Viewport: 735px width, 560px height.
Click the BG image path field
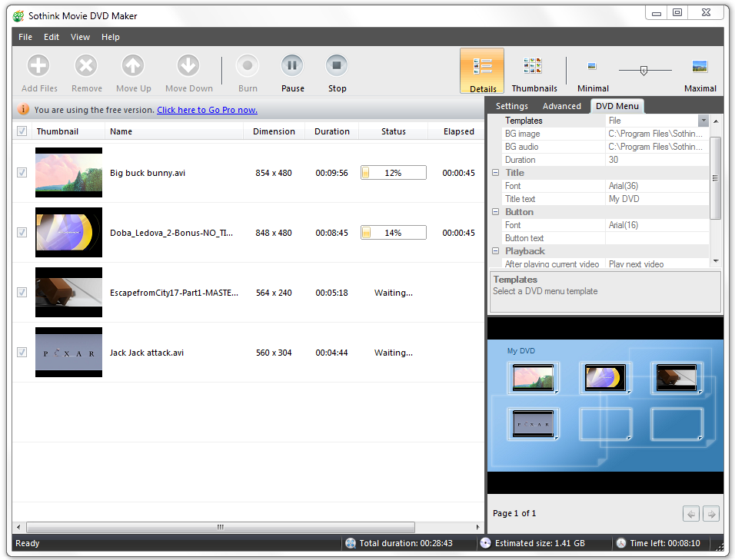tap(657, 134)
